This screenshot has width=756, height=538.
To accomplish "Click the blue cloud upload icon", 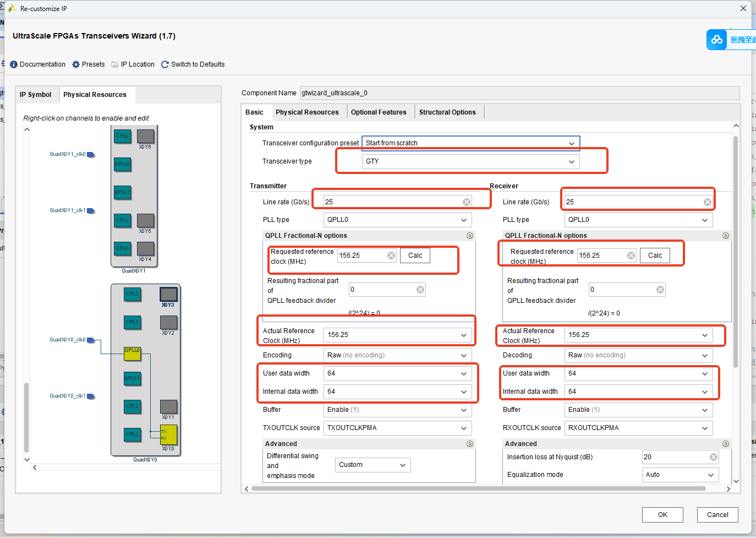I will point(716,40).
